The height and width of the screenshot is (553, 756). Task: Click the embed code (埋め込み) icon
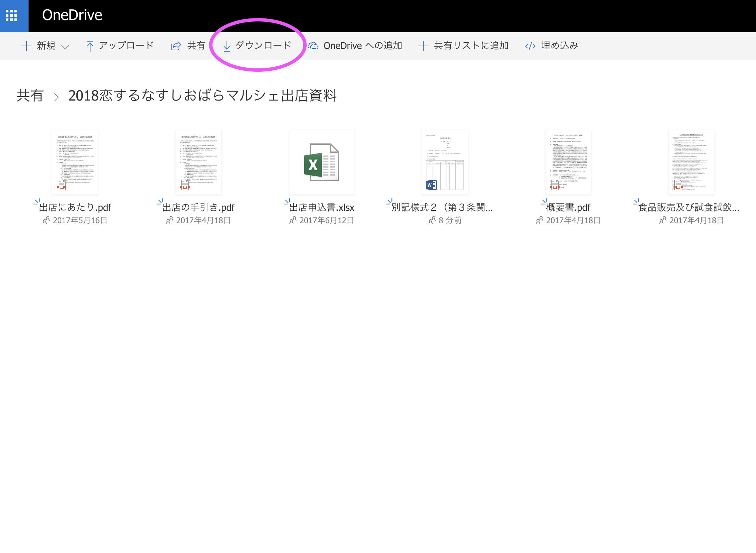click(530, 46)
